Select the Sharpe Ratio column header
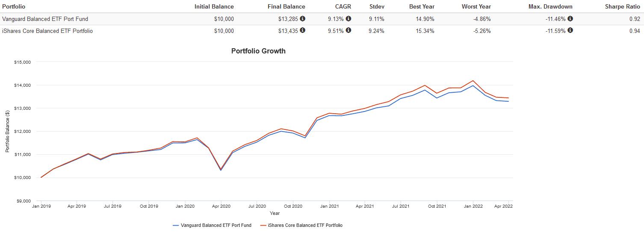The width and height of the screenshot is (644, 232). coord(623,7)
